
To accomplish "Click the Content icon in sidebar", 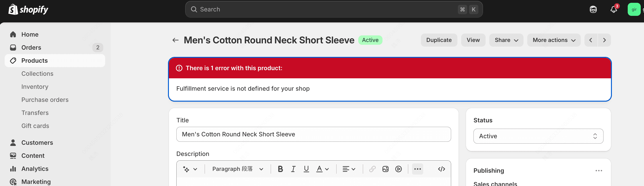I will coord(13,156).
